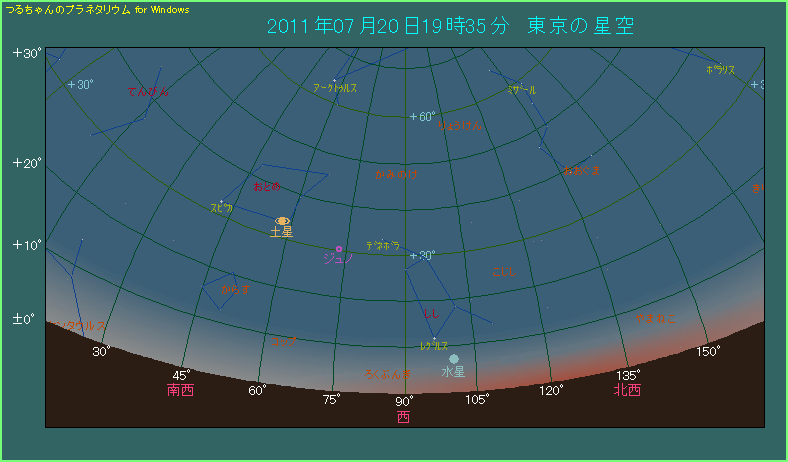This screenshot has width=788, height=462.
Task: Click the Denebola star label デネボラ
Action: pyautogui.click(x=382, y=245)
